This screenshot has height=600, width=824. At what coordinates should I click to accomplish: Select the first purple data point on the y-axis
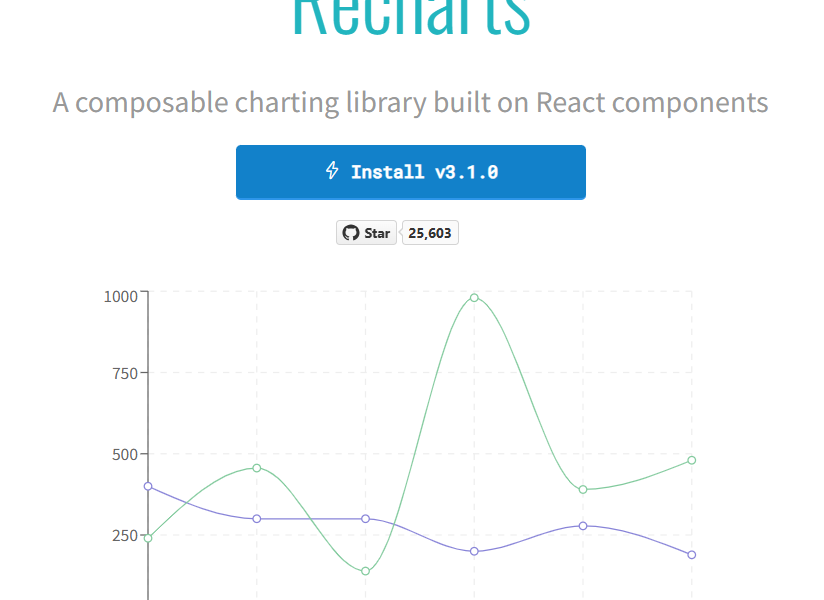point(148,487)
